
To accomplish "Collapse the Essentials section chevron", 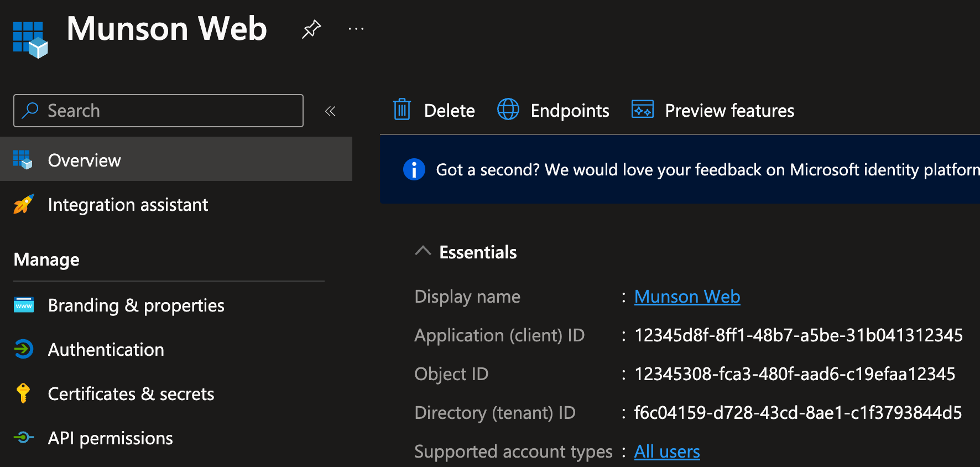I will [x=423, y=251].
